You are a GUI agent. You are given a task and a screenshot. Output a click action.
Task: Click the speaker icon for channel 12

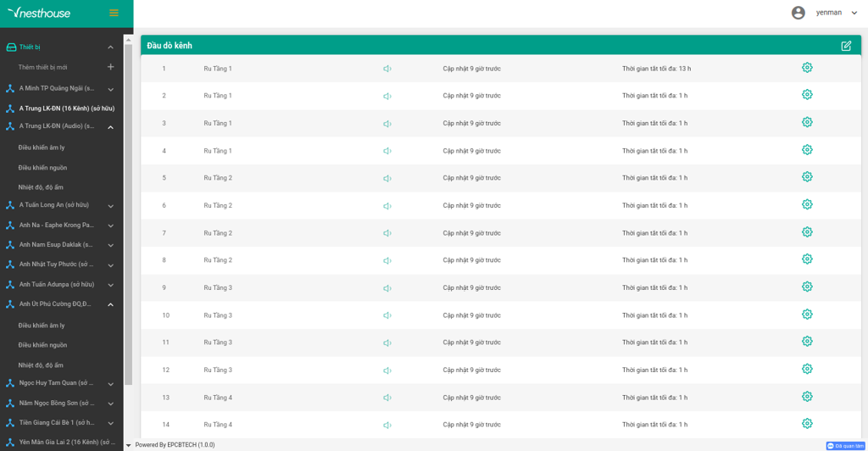[387, 370]
